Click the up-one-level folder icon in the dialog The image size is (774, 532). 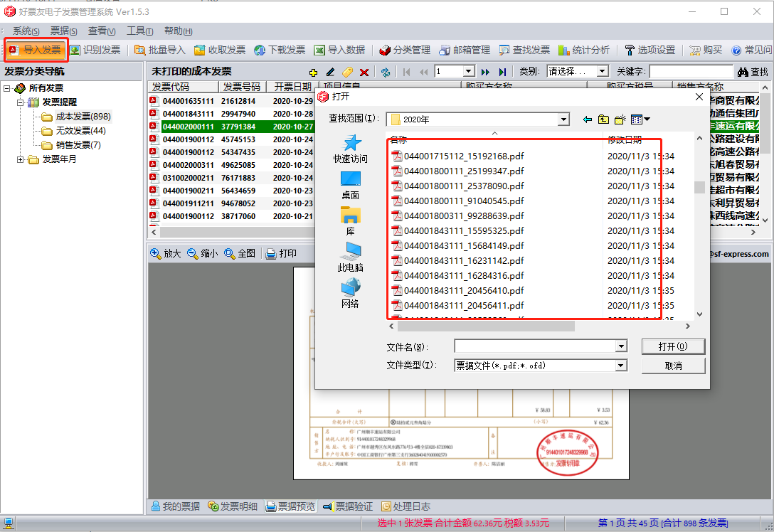pyautogui.click(x=603, y=119)
